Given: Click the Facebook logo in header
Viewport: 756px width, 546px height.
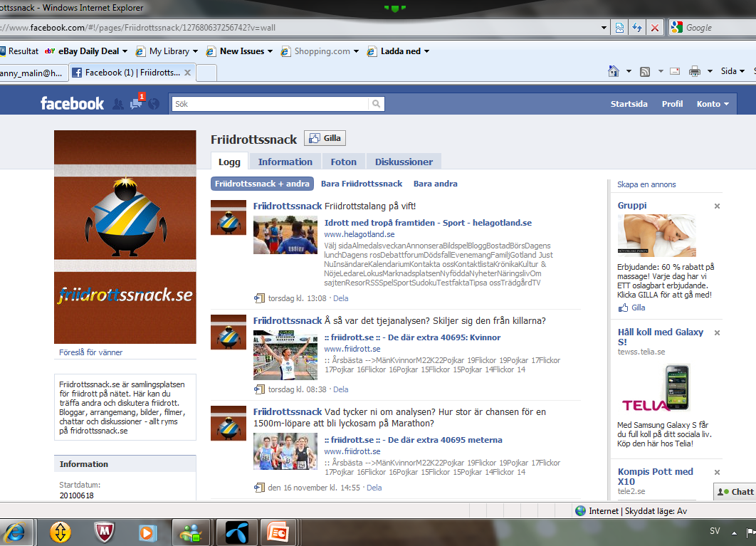Looking at the screenshot, I should pyautogui.click(x=72, y=103).
